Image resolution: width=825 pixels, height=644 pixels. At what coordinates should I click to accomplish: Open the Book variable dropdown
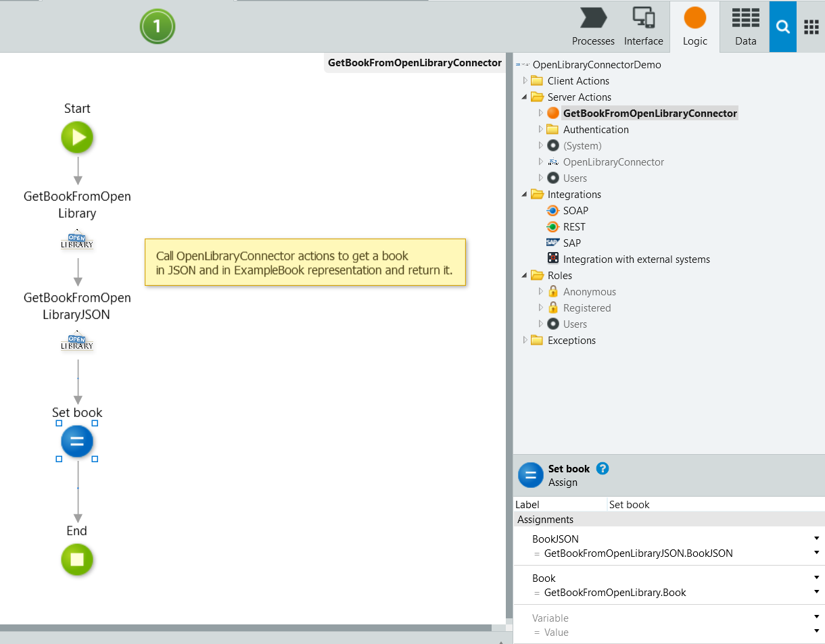pos(817,578)
